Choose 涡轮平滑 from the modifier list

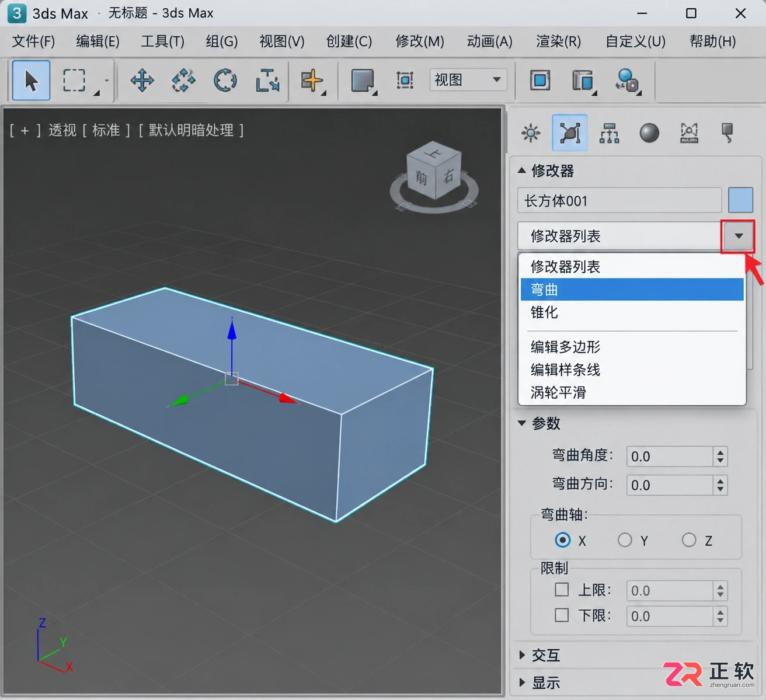(x=632, y=392)
